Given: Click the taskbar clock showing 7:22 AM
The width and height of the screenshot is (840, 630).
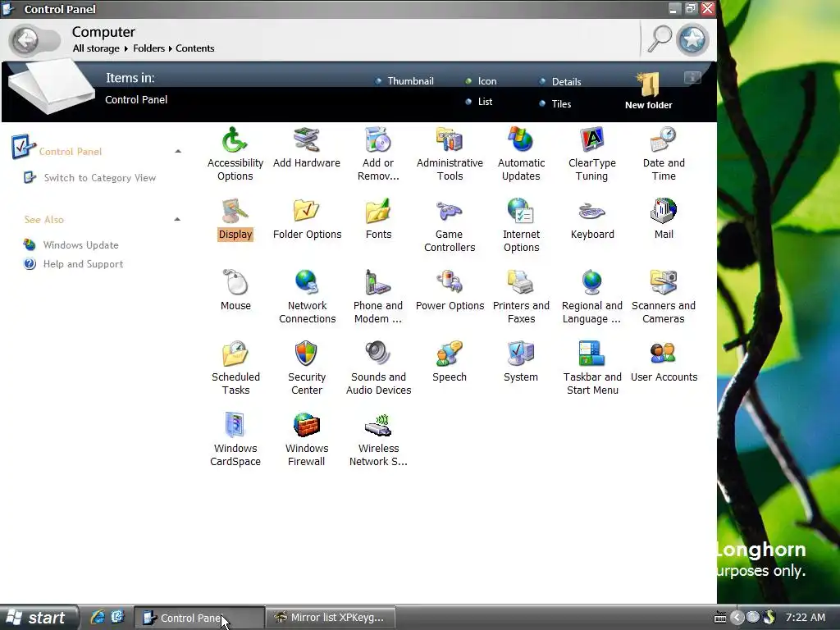Looking at the screenshot, I should click(x=806, y=617).
